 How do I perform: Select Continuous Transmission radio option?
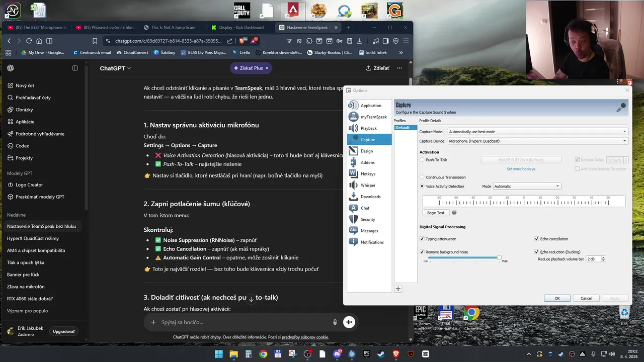(x=422, y=177)
